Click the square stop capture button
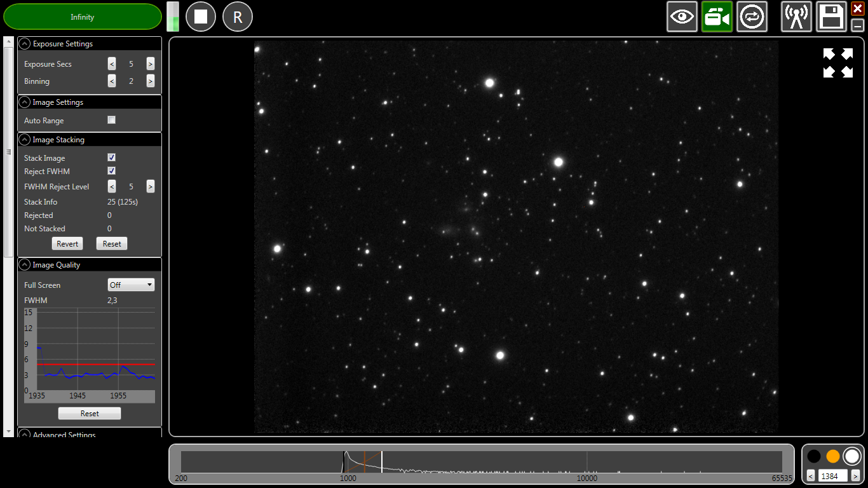 click(x=201, y=17)
